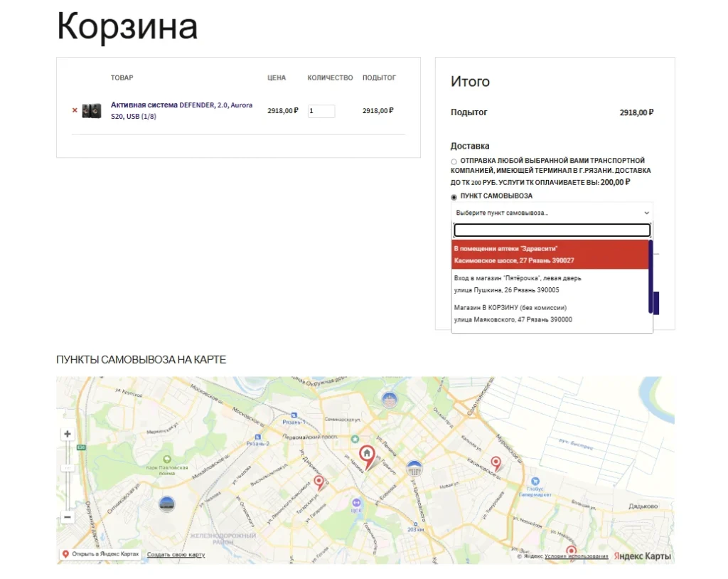Click the pickup point search box

552,230
